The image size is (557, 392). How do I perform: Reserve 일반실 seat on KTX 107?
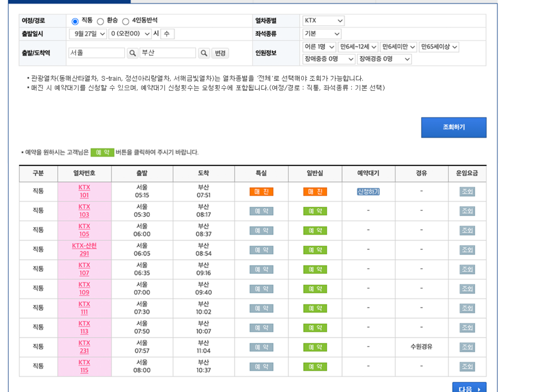(315, 270)
